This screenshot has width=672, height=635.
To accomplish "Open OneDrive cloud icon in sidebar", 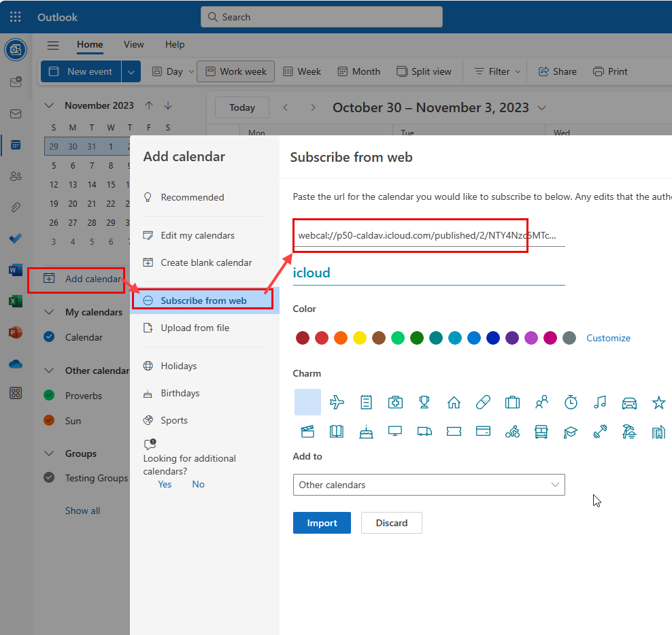I will (16, 364).
